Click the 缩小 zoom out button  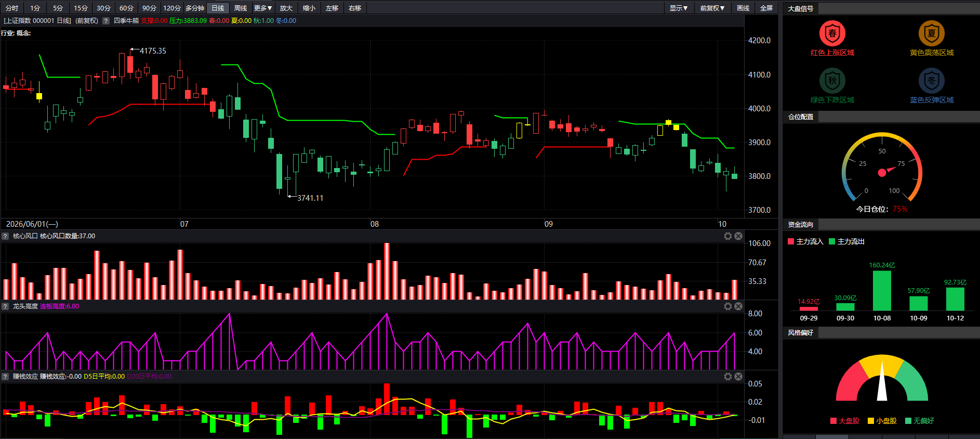309,8
